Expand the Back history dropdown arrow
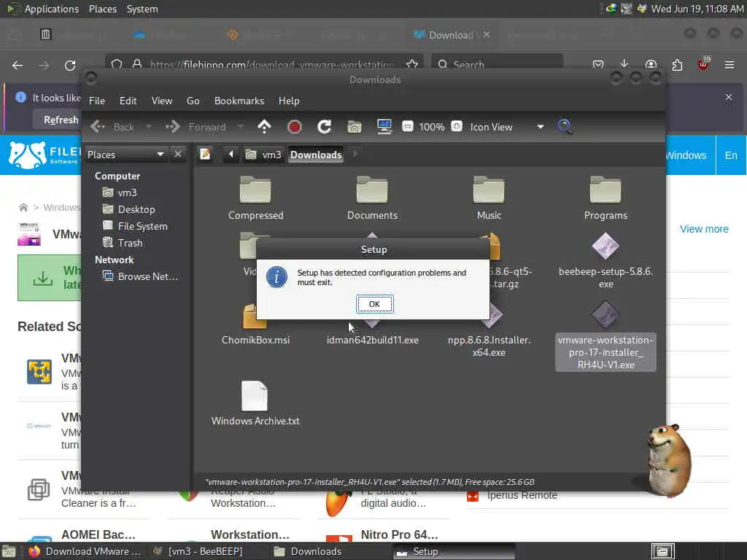The height and width of the screenshot is (560, 747). click(x=149, y=127)
